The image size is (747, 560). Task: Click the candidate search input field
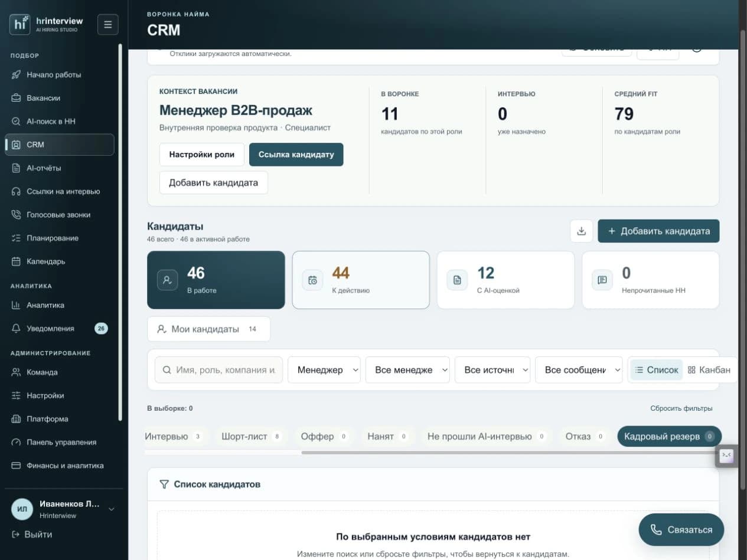click(218, 370)
